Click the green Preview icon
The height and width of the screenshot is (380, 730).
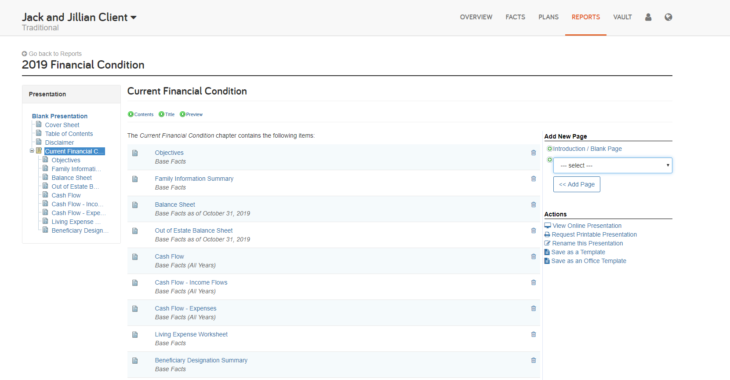(x=182, y=114)
